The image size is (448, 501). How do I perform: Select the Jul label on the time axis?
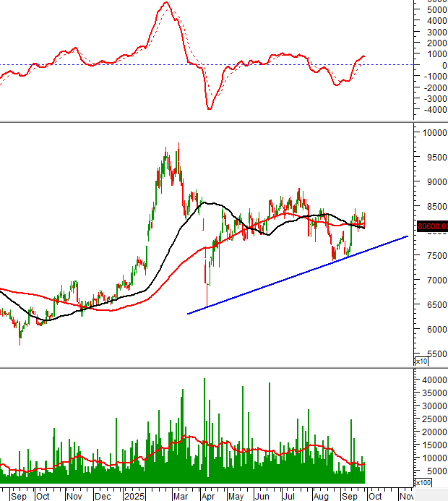[x=288, y=496]
